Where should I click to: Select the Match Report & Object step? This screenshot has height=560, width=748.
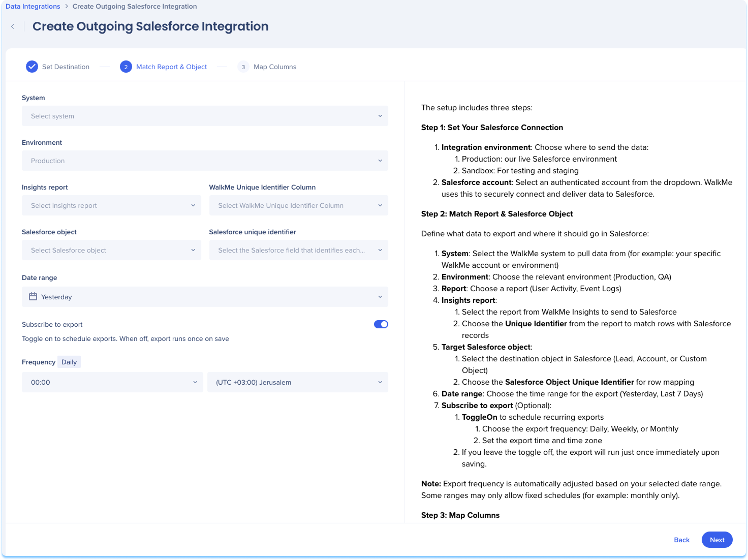164,67
